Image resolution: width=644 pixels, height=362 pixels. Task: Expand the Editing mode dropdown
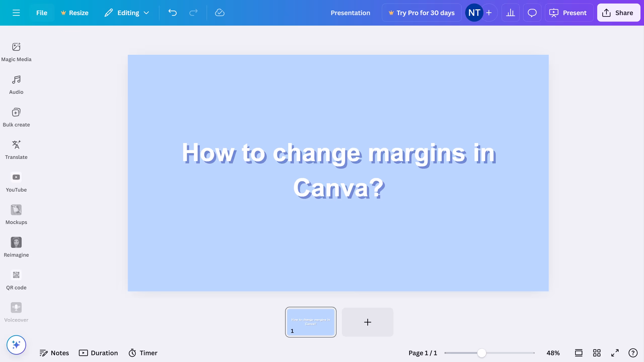[x=127, y=13]
